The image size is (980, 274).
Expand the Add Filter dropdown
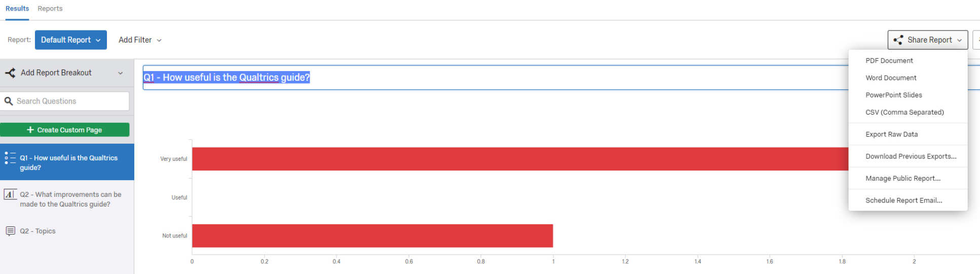point(140,40)
